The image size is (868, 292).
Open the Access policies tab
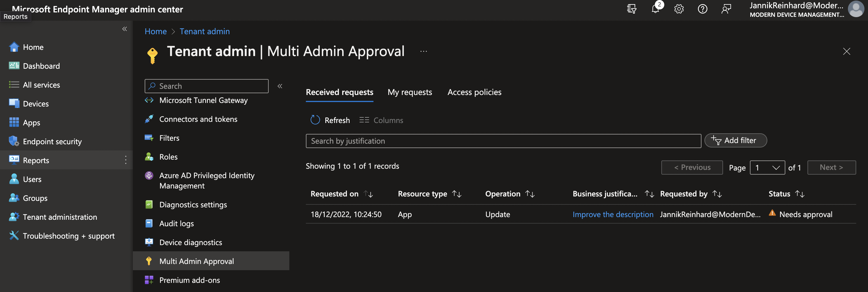coord(474,92)
